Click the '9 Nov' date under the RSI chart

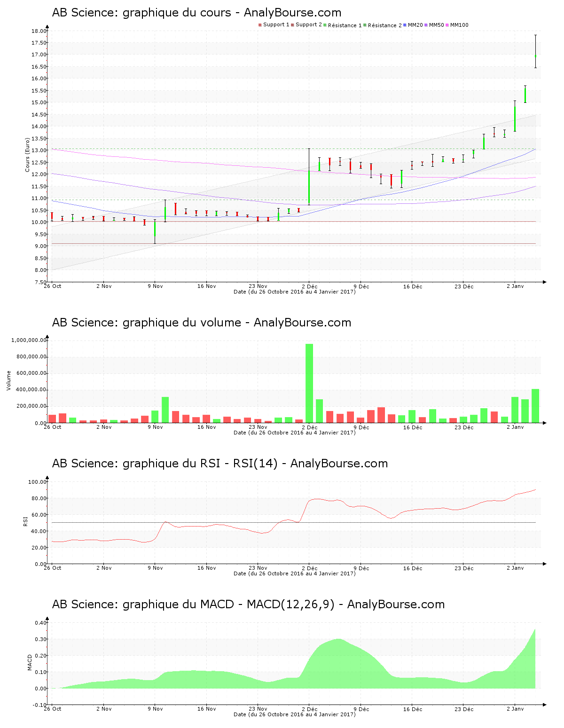[155, 568]
